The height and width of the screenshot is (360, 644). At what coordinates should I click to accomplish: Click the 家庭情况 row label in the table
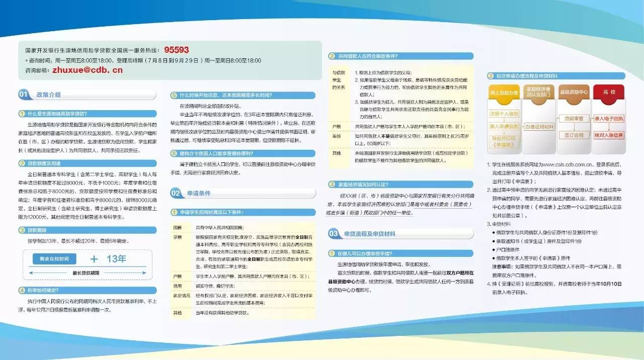click(x=182, y=296)
